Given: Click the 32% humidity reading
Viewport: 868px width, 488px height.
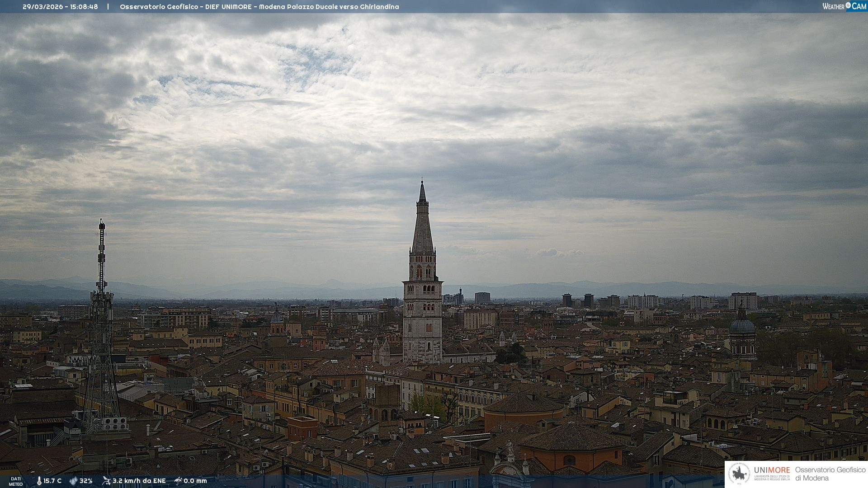Looking at the screenshot, I should point(86,481).
